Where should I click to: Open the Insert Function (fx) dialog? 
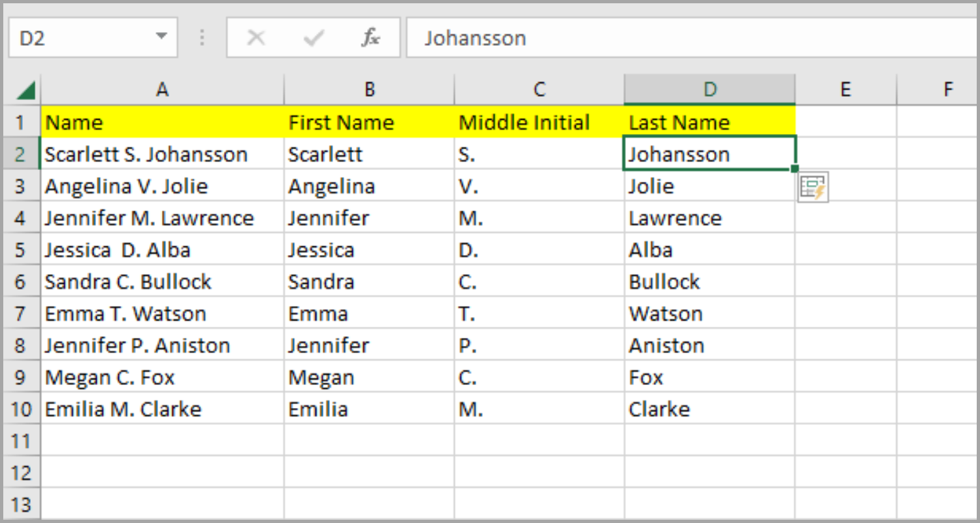click(x=370, y=37)
